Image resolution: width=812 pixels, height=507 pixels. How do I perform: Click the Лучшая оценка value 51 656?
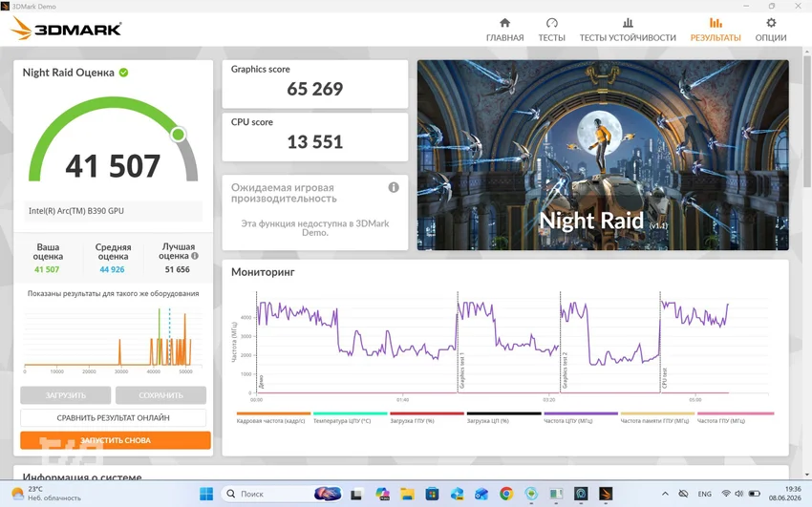[x=177, y=269]
